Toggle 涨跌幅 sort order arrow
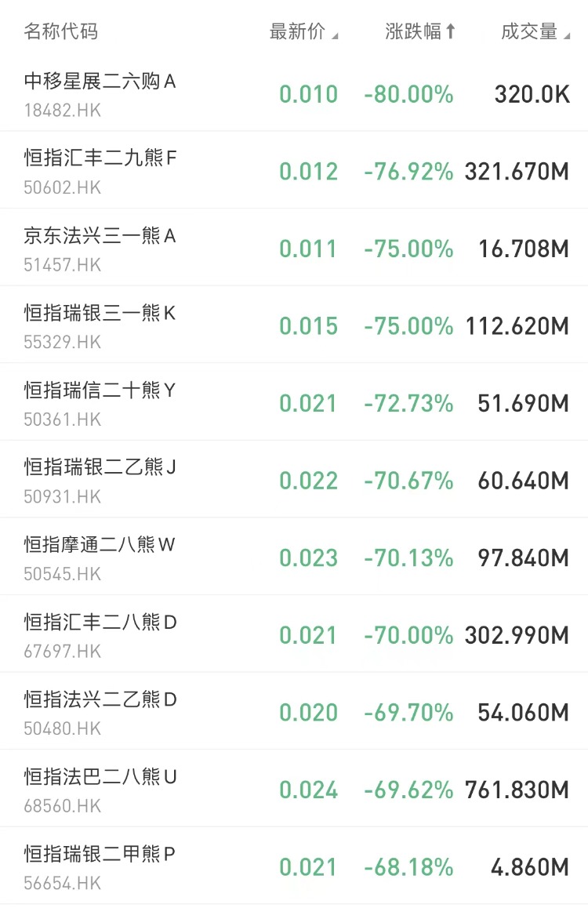The height and width of the screenshot is (908, 588). [451, 31]
